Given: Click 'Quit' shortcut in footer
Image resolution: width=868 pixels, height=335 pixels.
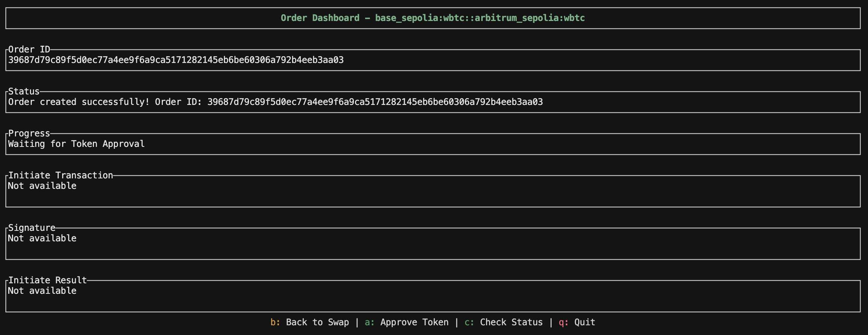Looking at the screenshot, I should (x=577, y=322).
